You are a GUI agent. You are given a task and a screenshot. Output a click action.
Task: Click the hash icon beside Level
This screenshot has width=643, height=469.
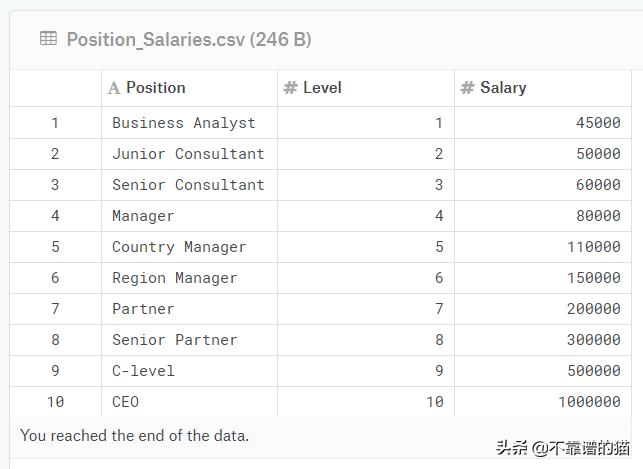(290, 88)
